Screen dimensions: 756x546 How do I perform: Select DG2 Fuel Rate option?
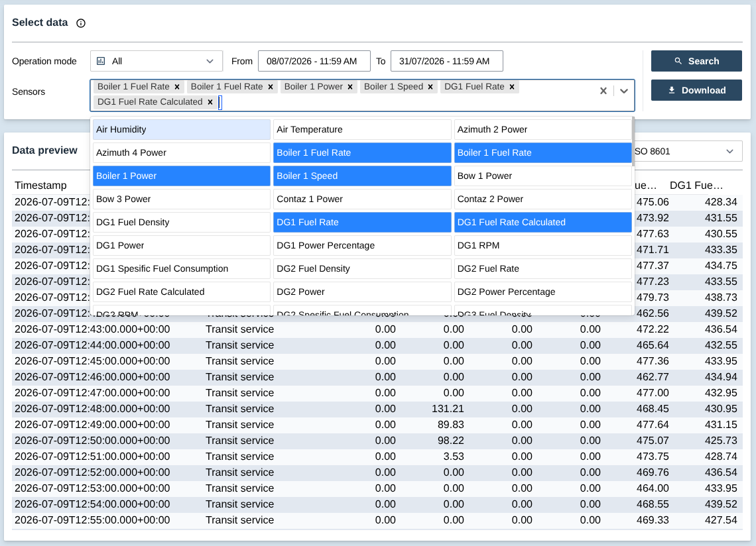543,268
